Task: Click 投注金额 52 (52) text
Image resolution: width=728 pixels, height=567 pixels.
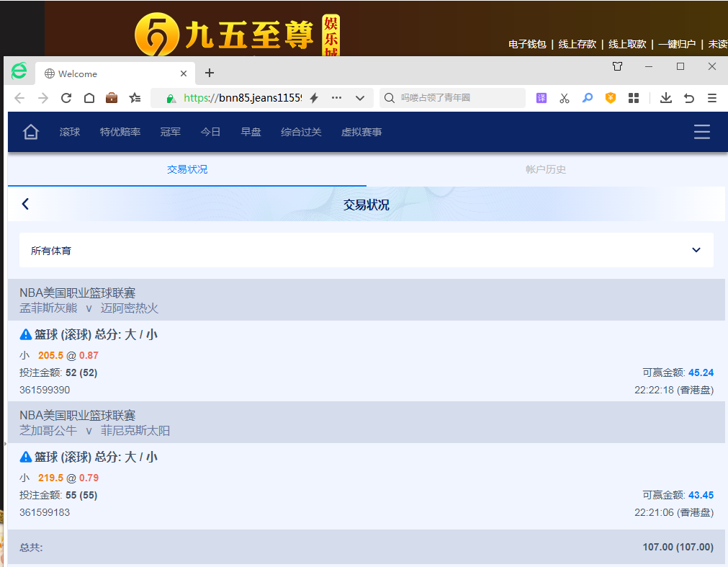Action: click(x=58, y=372)
